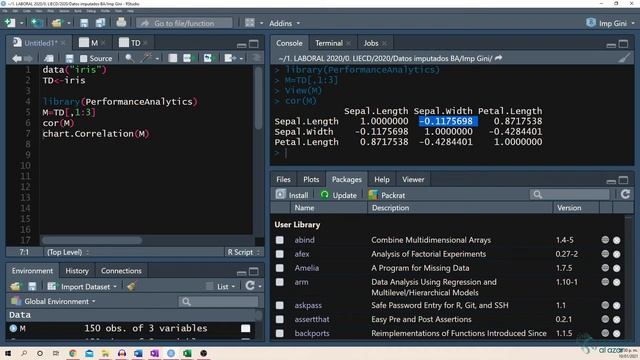Show source editor in new window
The height and width of the screenshot is (360, 640).
coord(49,58)
